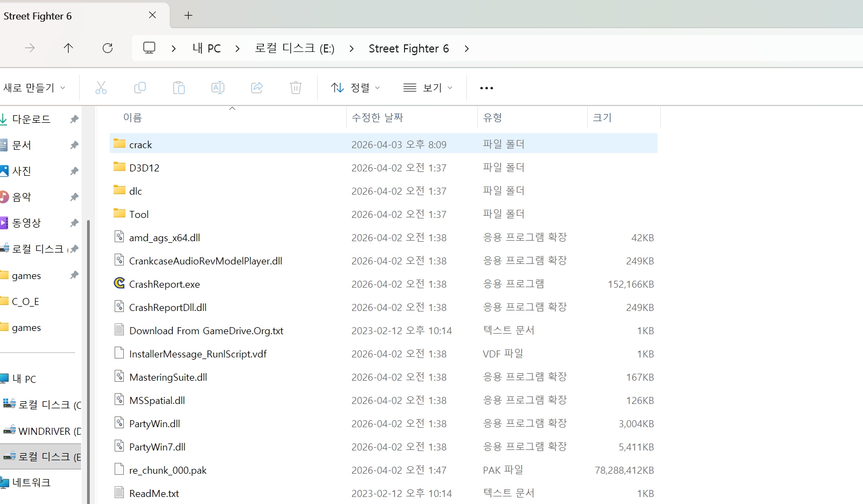Click the Share icon in toolbar

pyautogui.click(x=257, y=88)
